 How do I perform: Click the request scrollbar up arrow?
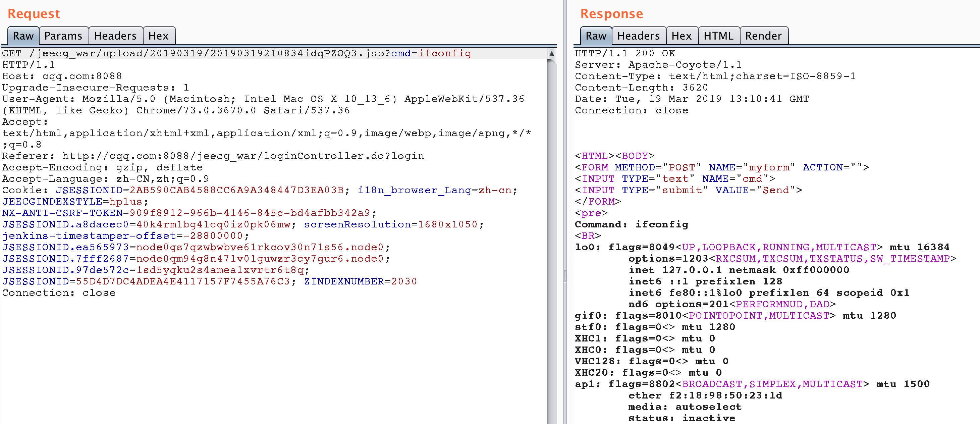tap(551, 54)
